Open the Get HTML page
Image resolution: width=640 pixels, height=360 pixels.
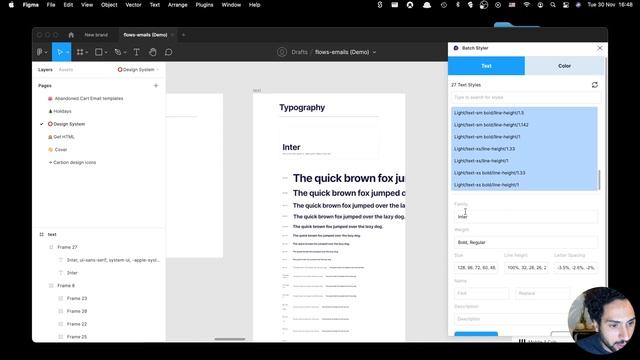click(64, 137)
